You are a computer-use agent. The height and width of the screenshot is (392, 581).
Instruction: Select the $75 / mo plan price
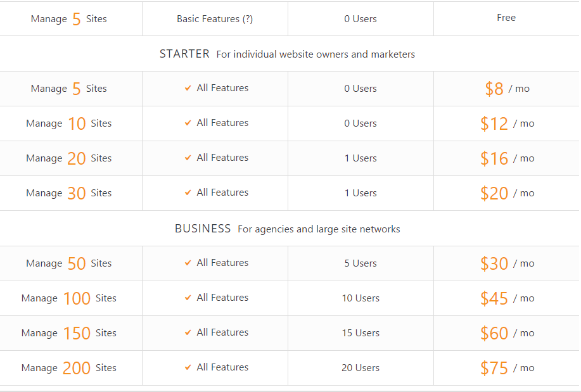pyautogui.click(x=508, y=369)
